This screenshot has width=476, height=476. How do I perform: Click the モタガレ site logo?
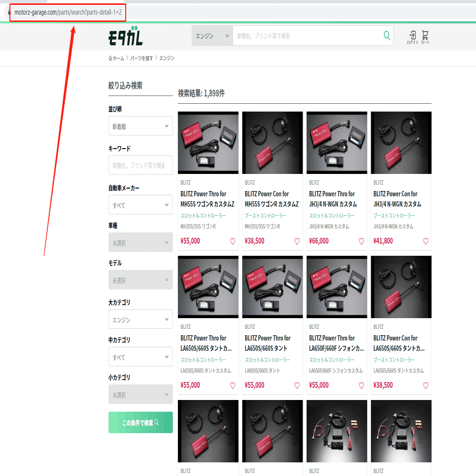coord(125,36)
